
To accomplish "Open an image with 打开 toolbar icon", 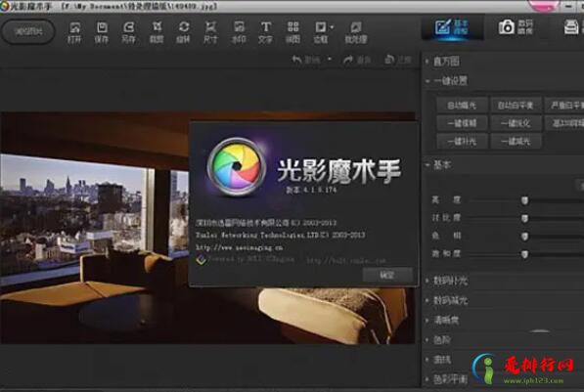I will pos(74,32).
